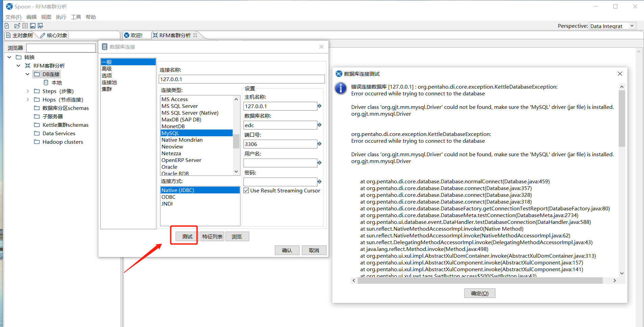644x327 pixels.
Task: Switch to the 核心对象 tab
Action: 54,35
